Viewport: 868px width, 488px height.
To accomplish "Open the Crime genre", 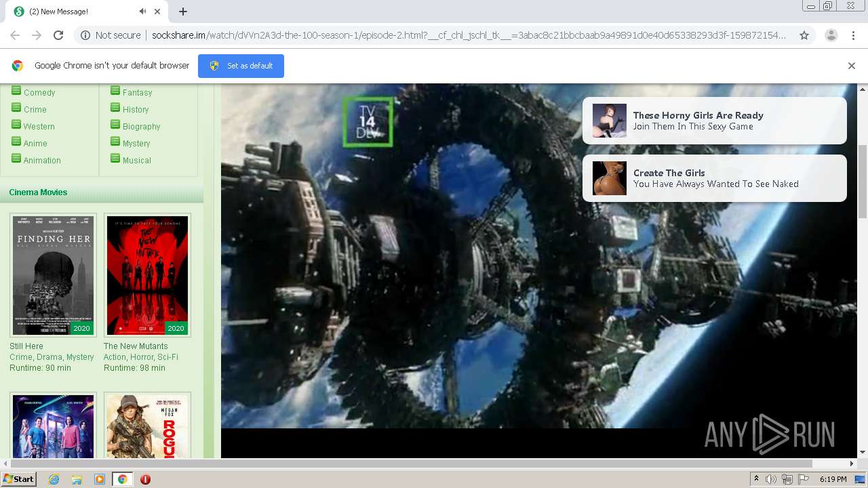I will [35, 110].
